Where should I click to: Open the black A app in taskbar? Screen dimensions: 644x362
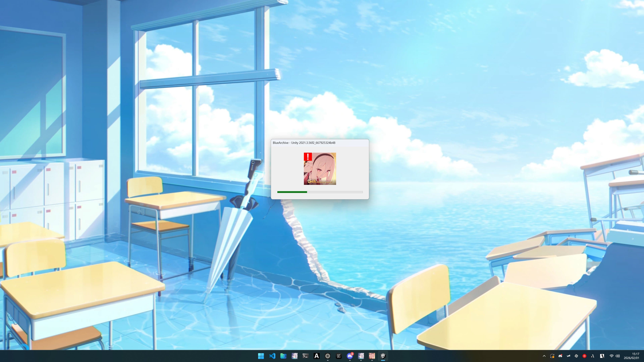316,356
